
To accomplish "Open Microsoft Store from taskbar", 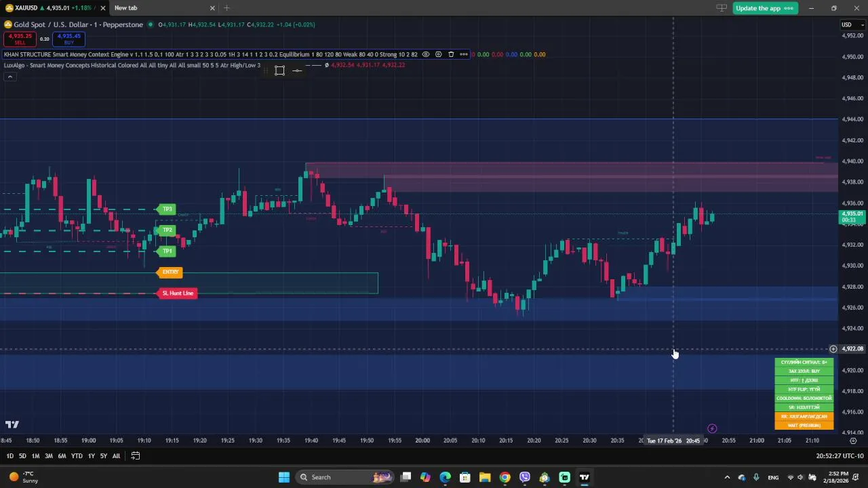I will click(465, 477).
